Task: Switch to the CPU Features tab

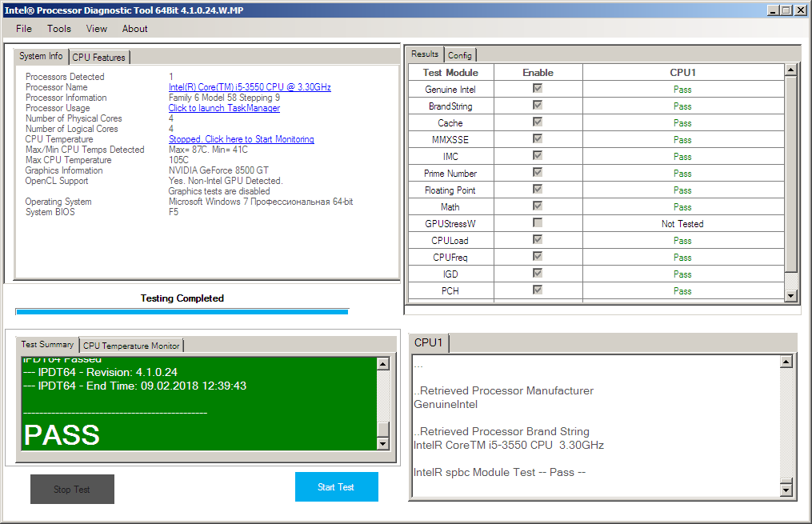Action: click(99, 57)
